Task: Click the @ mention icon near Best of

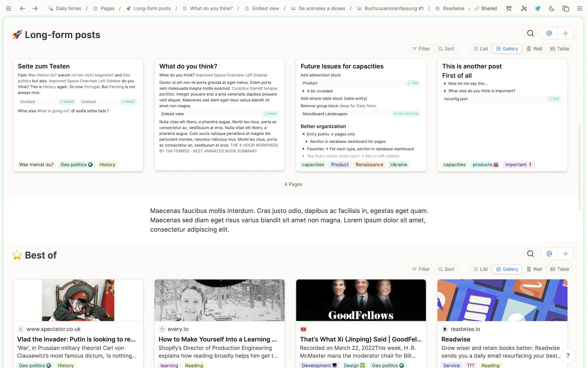Action: (549, 254)
